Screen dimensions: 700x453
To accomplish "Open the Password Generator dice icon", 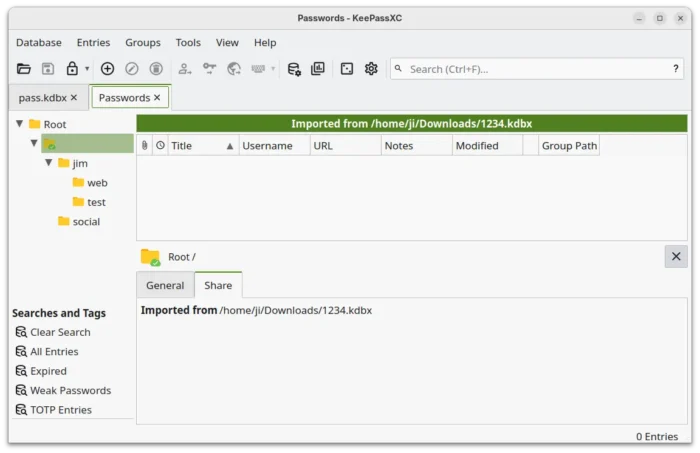I will point(347,69).
